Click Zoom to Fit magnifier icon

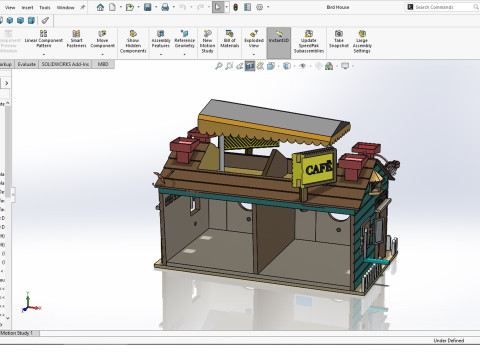218,66
